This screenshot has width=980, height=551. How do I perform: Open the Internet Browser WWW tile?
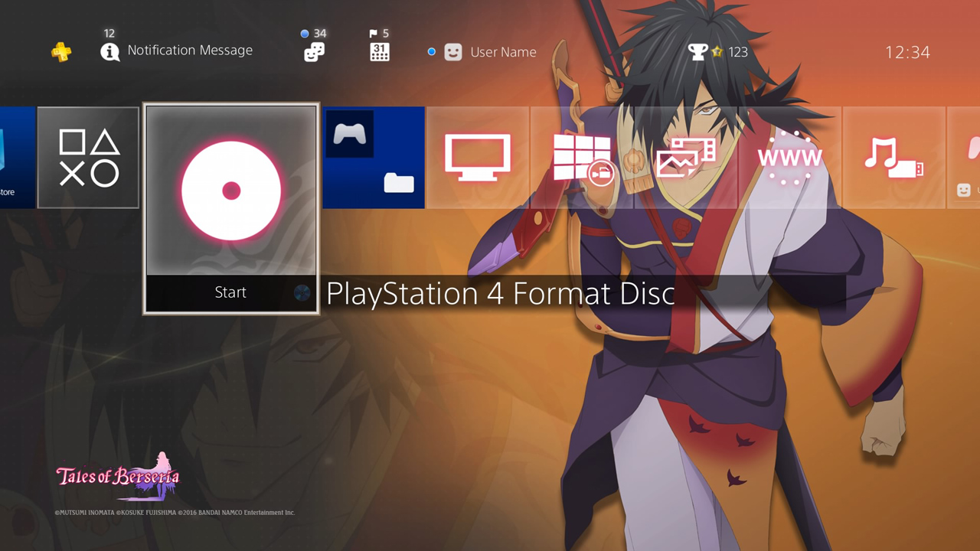pyautogui.click(x=790, y=158)
